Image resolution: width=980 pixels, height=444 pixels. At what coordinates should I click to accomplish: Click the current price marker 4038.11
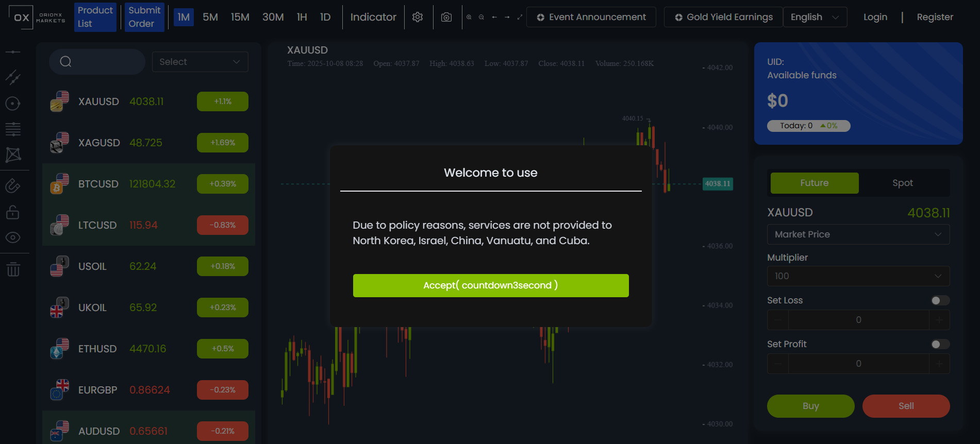(x=718, y=184)
